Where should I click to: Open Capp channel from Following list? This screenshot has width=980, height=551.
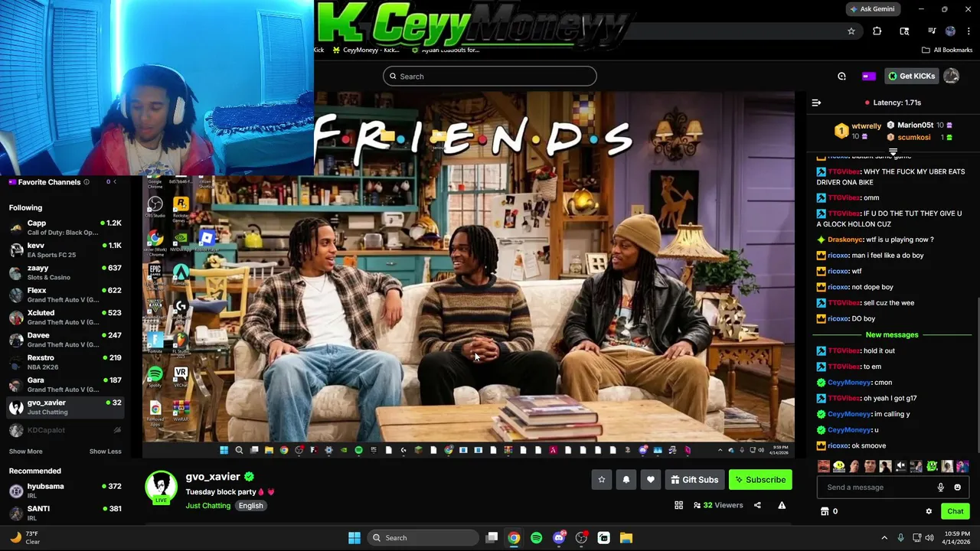pyautogui.click(x=65, y=227)
